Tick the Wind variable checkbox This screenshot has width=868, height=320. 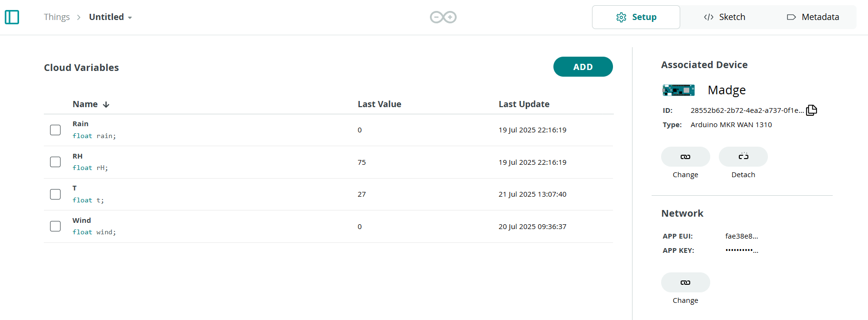pos(55,226)
